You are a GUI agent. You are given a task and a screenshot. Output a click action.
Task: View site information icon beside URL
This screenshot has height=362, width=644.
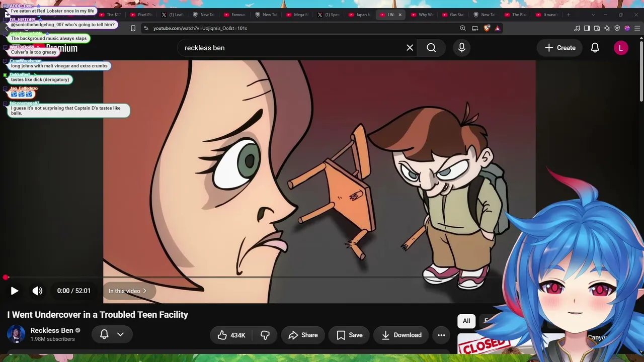[146, 28]
